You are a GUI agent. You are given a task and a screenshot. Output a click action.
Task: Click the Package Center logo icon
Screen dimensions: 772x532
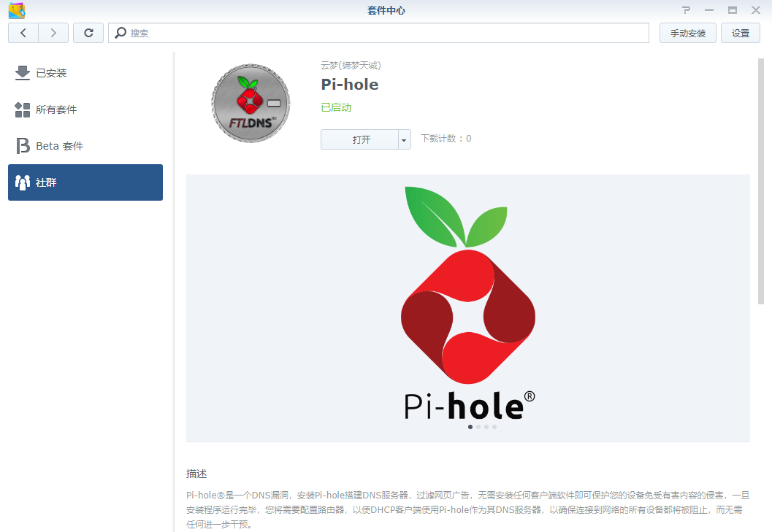coord(16,10)
